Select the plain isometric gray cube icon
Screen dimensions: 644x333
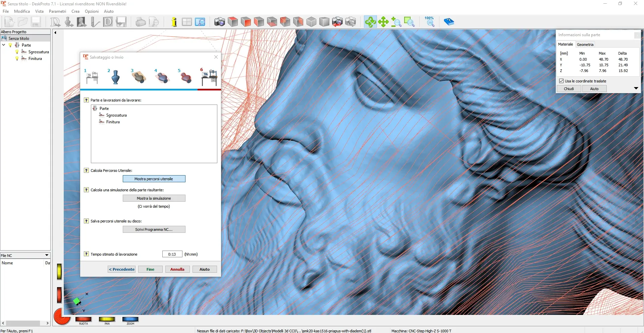(311, 22)
